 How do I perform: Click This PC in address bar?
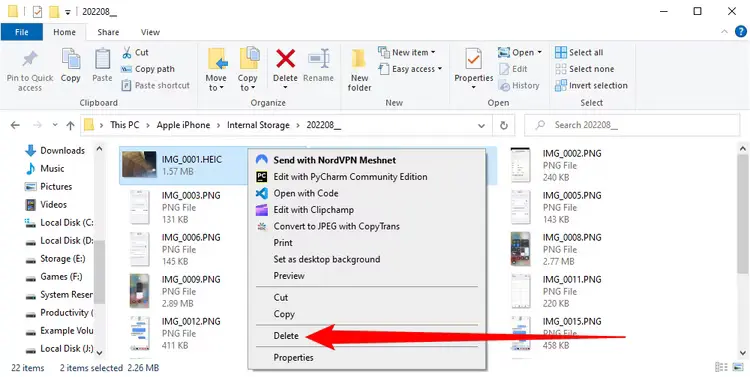[x=125, y=125]
